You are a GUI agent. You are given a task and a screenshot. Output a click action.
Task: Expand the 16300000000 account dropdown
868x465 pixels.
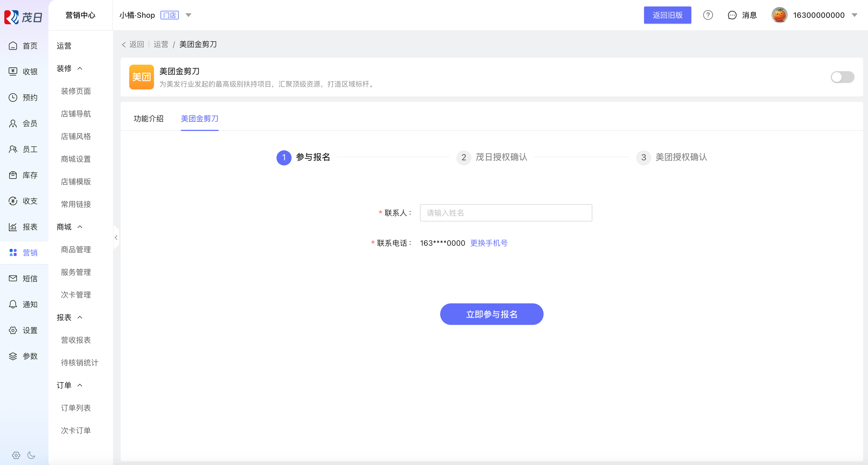pyautogui.click(x=854, y=15)
